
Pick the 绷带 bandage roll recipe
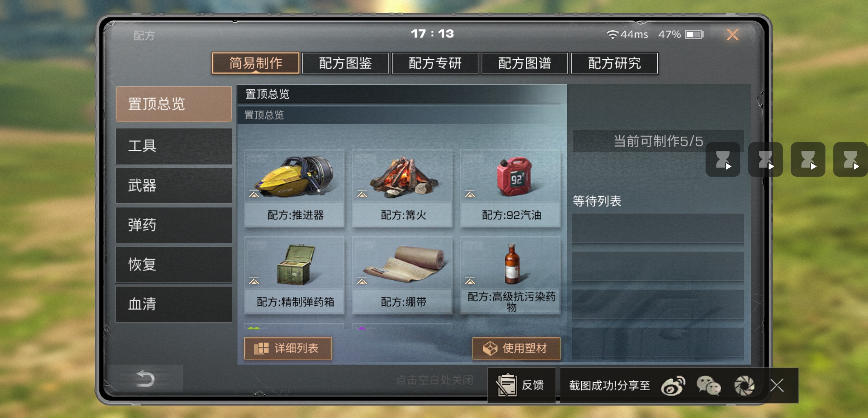tap(405, 263)
